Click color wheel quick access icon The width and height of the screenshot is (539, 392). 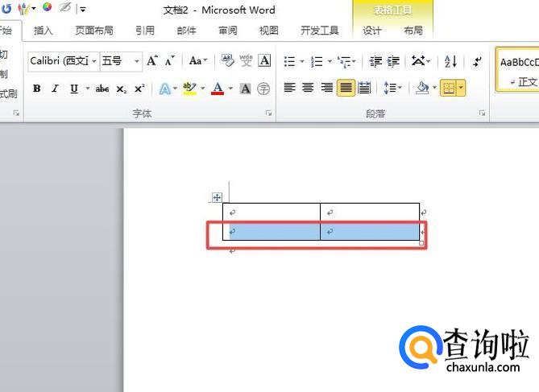(47, 7)
